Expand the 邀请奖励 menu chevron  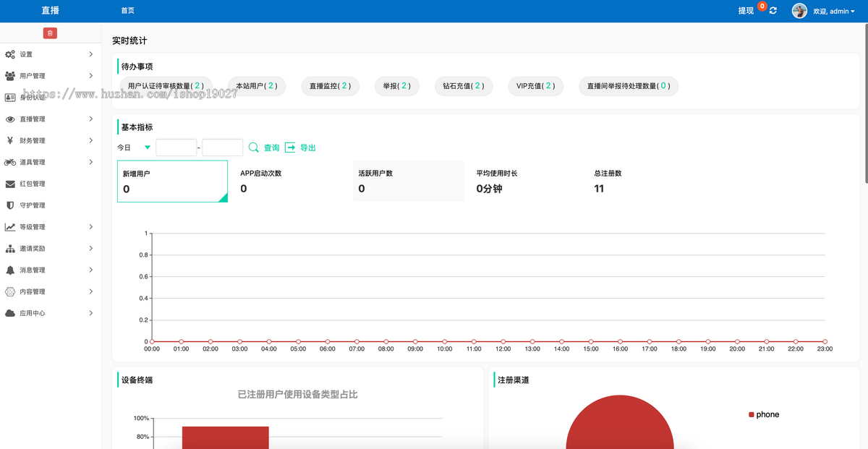(x=90, y=249)
